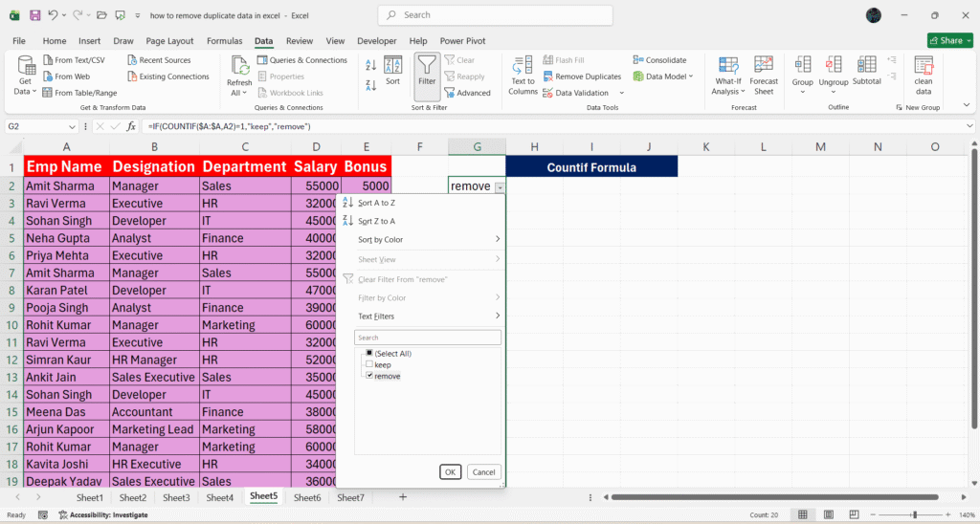Open Existing Connections
980x524 pixels.
pyautogui.click(x=168, y=76)
